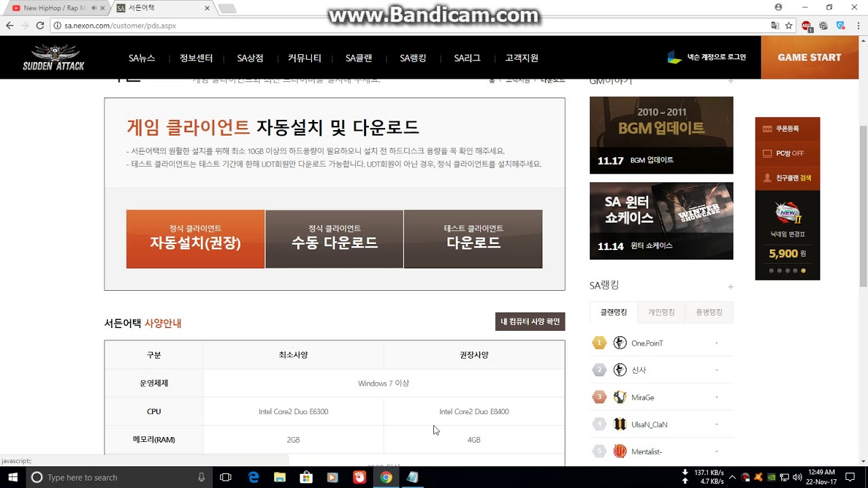
Task: Click the 닉네임 변경II NEW item icon
Action: coord(788,213)
